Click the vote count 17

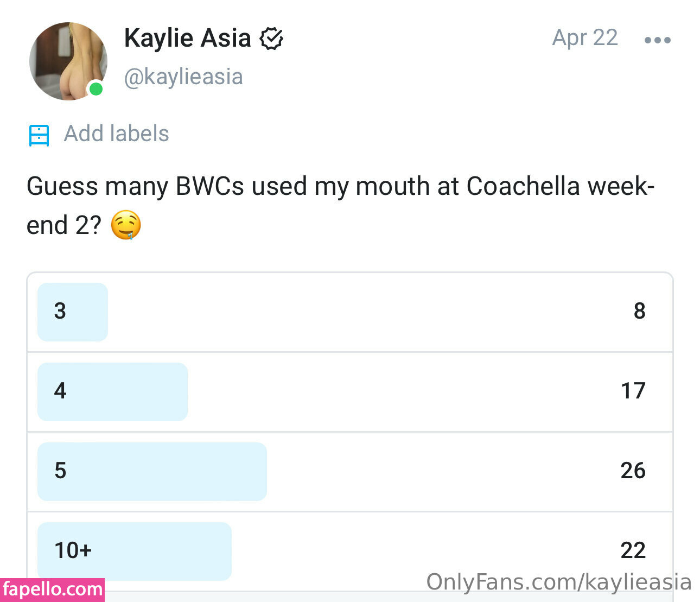point(633,391)
